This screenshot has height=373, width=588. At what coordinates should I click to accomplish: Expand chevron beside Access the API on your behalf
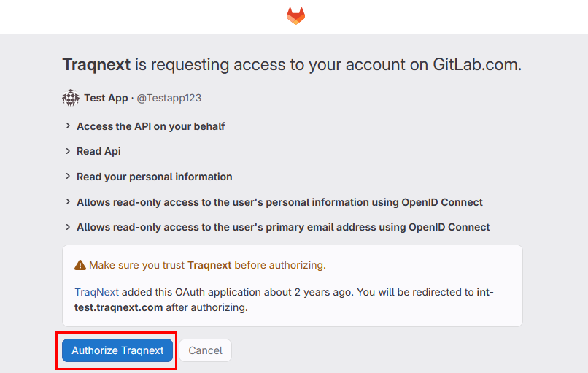pyautogui.click(x=69, y=126)
